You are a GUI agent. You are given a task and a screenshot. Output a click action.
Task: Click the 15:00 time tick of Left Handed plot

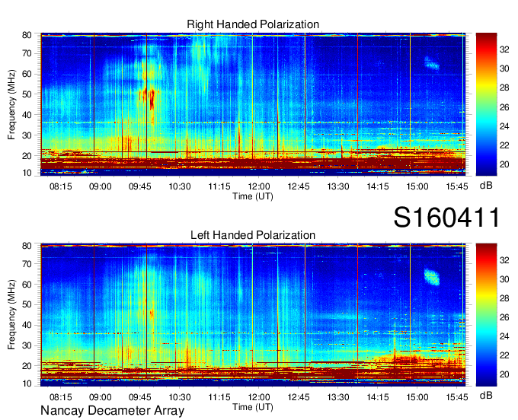tap(417, 397)
